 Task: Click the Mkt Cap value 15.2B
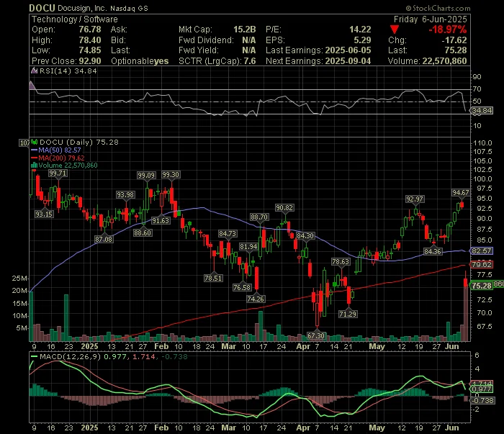click(245, 30)
